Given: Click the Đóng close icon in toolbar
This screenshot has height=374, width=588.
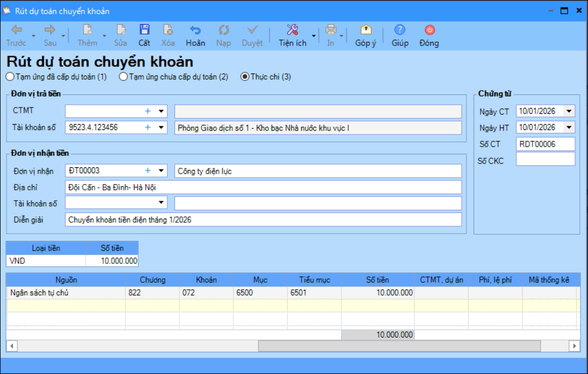Looking at the screenshot, I should point(429,30).
